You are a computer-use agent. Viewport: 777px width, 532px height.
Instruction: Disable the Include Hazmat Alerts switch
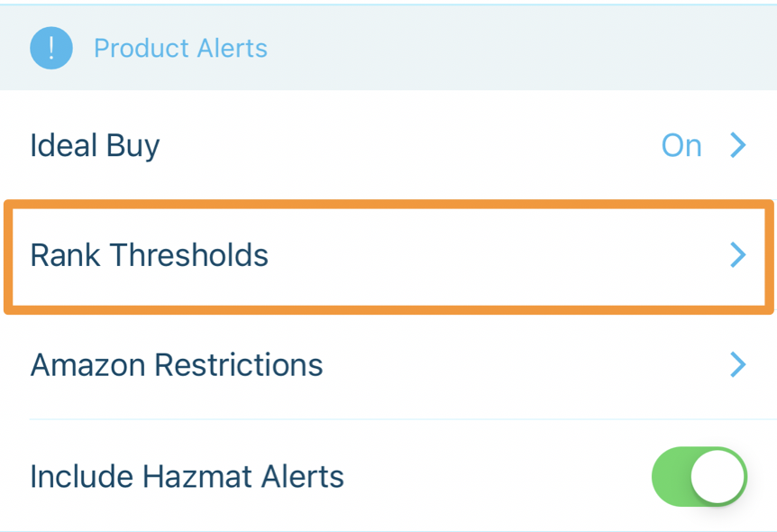699,476
